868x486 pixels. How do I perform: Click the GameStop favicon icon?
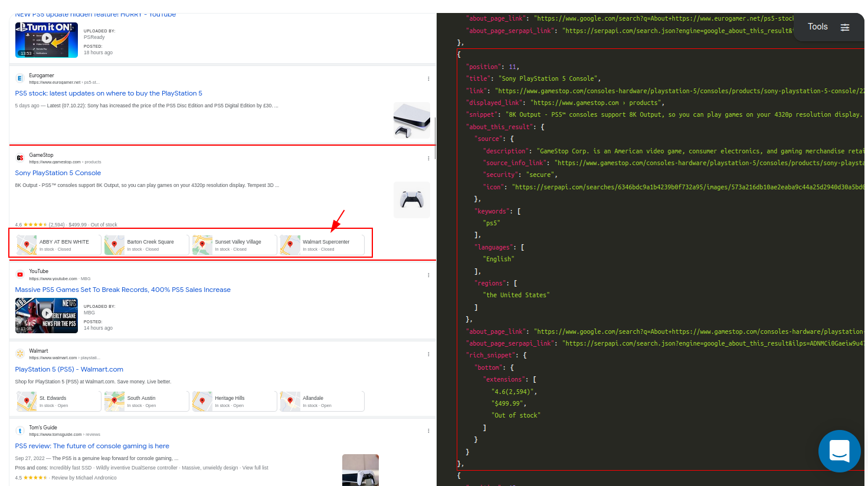coord(20,157)
